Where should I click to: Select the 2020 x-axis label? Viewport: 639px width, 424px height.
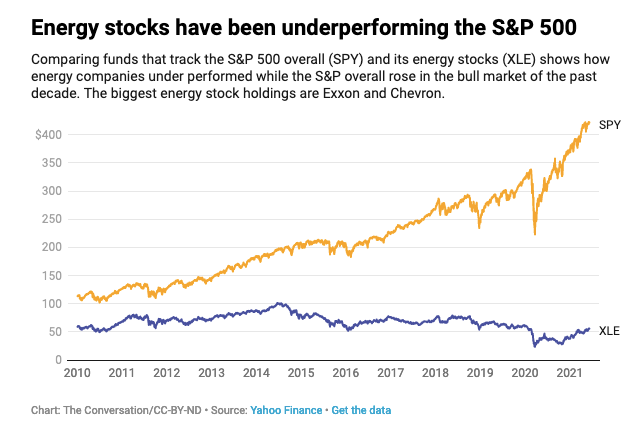524,373
